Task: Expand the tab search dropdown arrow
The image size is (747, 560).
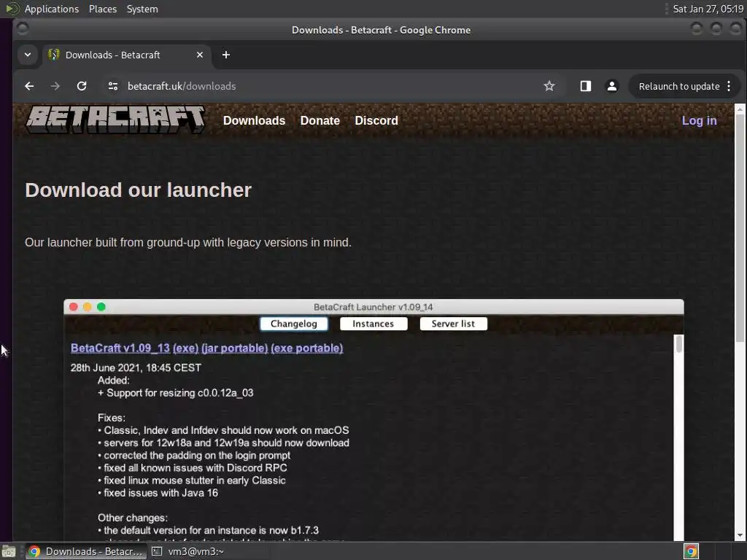Action: (28, 55)
